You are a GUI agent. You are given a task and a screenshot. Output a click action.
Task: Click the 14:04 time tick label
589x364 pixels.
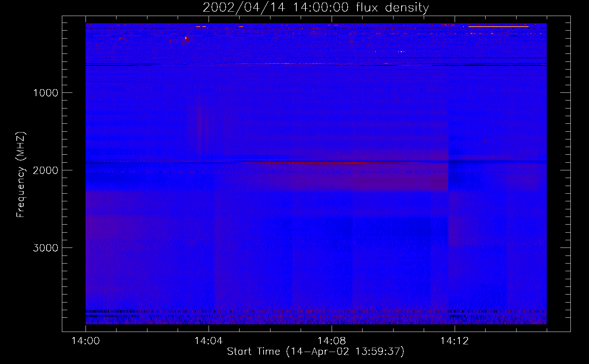[x=209, y=341]
